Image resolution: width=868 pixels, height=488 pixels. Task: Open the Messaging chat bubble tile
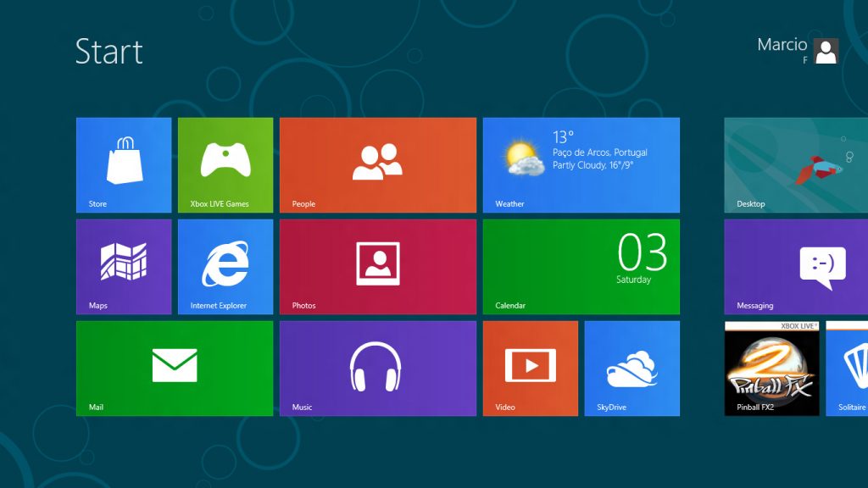796,267
